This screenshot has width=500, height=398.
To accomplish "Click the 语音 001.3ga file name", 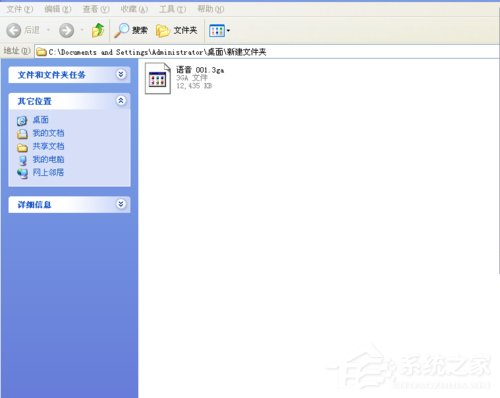I will pyautogui.click(x=200, y=70).
